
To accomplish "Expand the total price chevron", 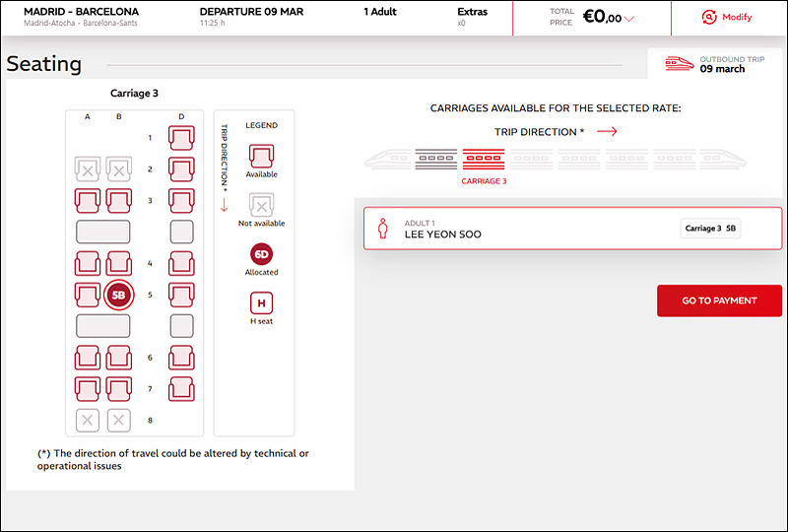I will pos(628,19).
